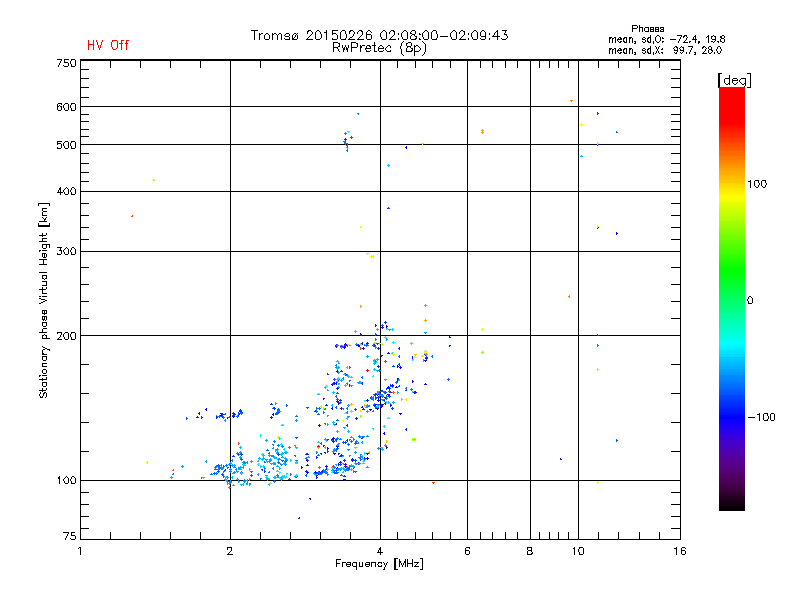Viewport: 800px width, 600px height.
Task: Select the X-mode mean, sd value line
Action: (665, 51)
